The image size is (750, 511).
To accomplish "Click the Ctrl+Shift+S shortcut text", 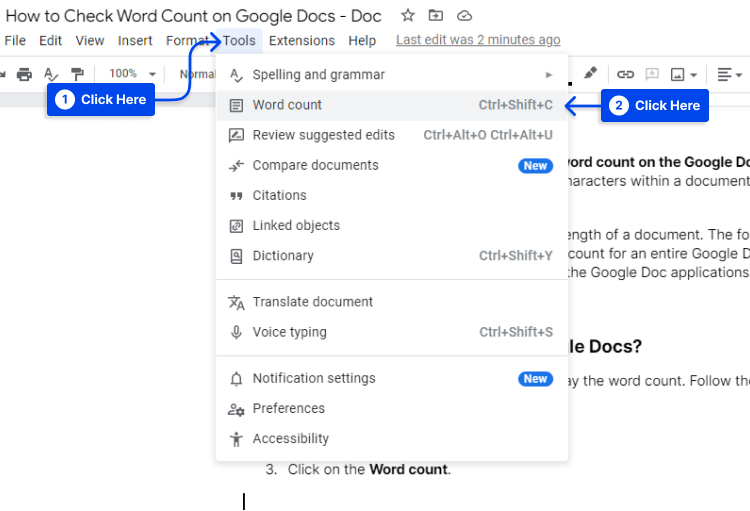I will coord(516,333).
